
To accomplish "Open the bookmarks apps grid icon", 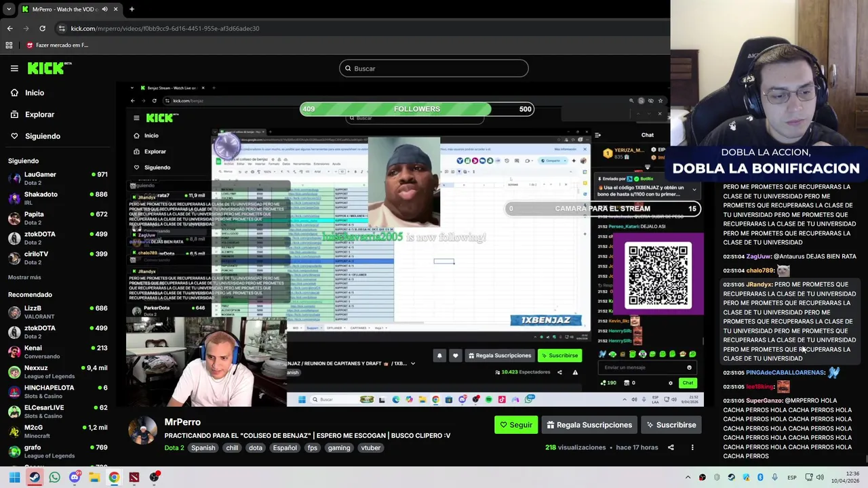I will [9, 45].
